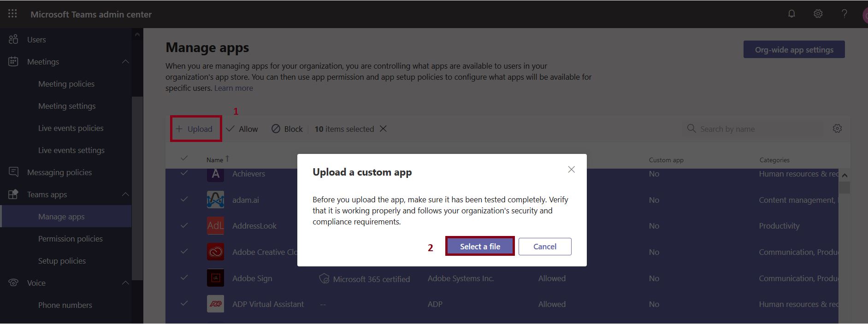
Task: Click the Voice phone icon
Action: point(13,283)
